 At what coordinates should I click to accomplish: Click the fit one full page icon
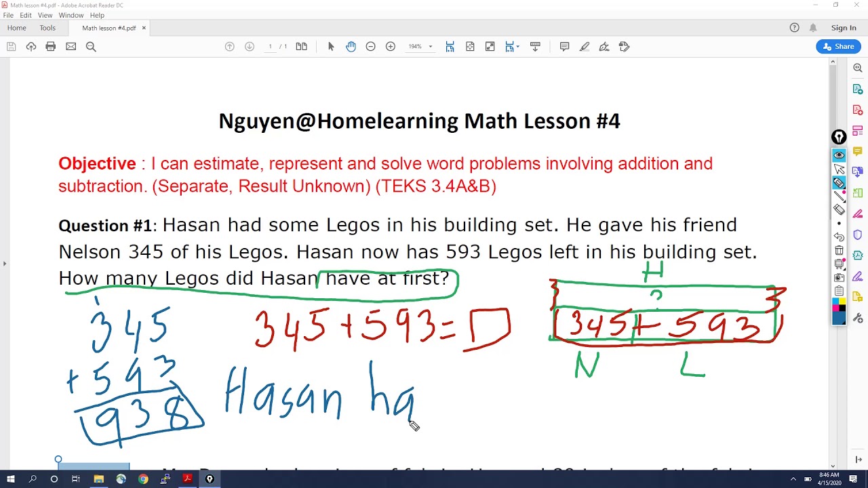470,47
